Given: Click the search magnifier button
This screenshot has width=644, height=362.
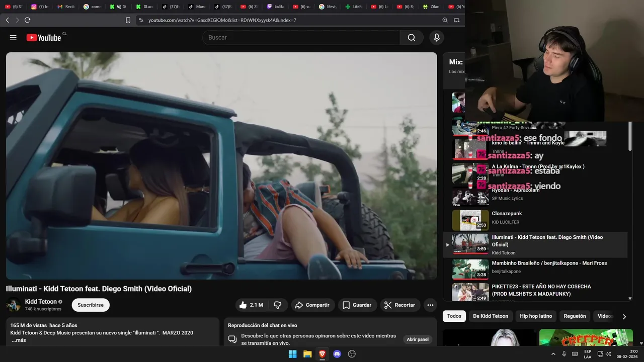Looking at the screenshot, I should coord(412,38).
